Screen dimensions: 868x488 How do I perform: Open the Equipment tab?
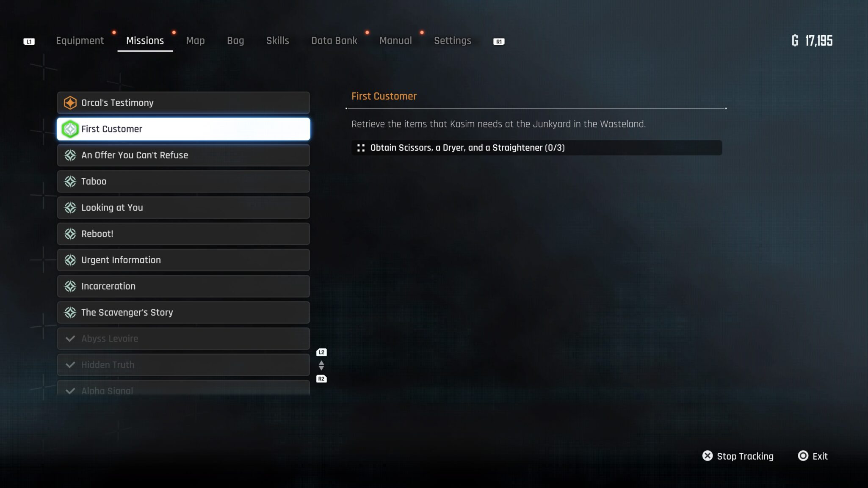click(80, 41)
